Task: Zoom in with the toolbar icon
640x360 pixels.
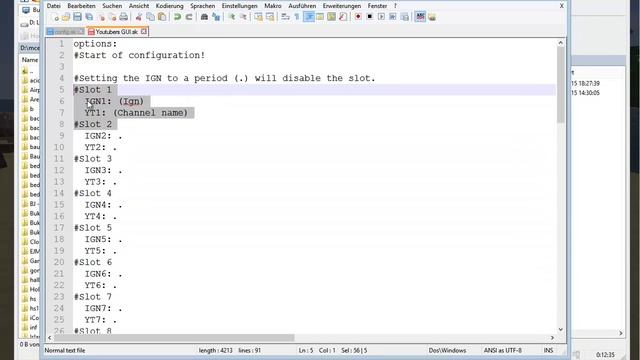Action: point(231,17)
